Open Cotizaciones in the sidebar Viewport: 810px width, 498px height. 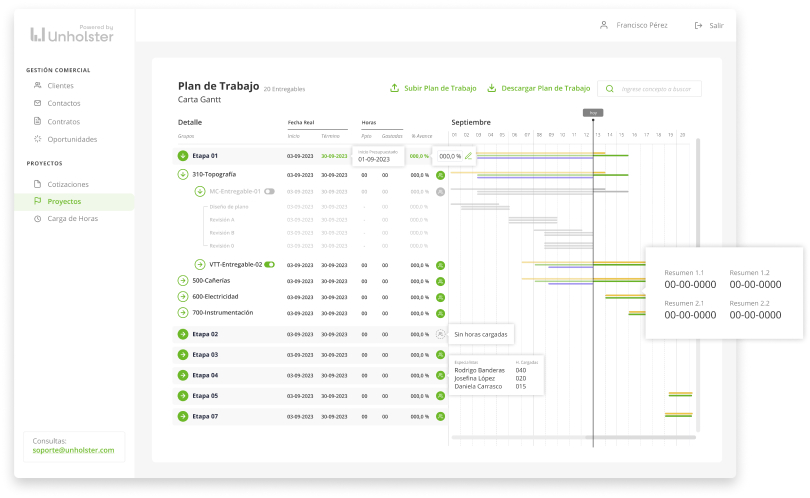tap(68, 184)
